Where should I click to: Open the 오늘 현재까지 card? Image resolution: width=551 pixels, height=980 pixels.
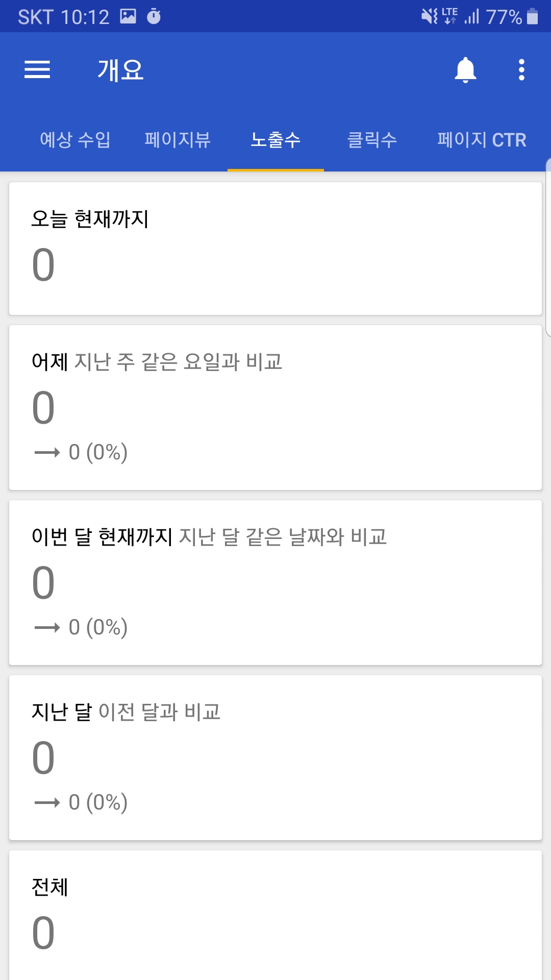pos(275,249)
